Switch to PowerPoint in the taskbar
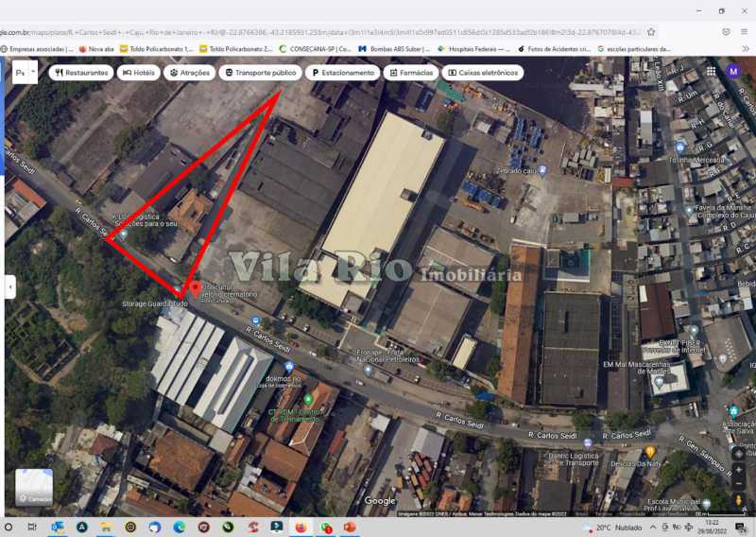756x537 pixels. point(350,527)
